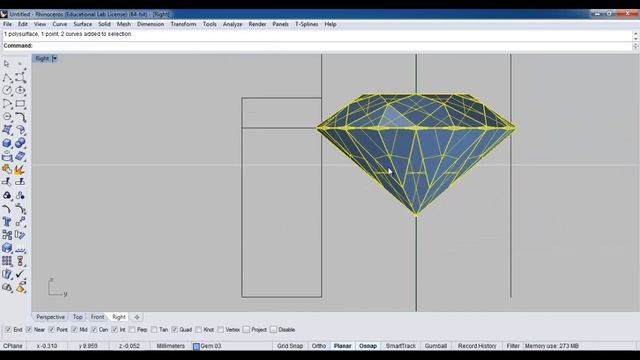Toggle the Int osnap checkbox
This screenshot has height=360, width=640.
115,329
